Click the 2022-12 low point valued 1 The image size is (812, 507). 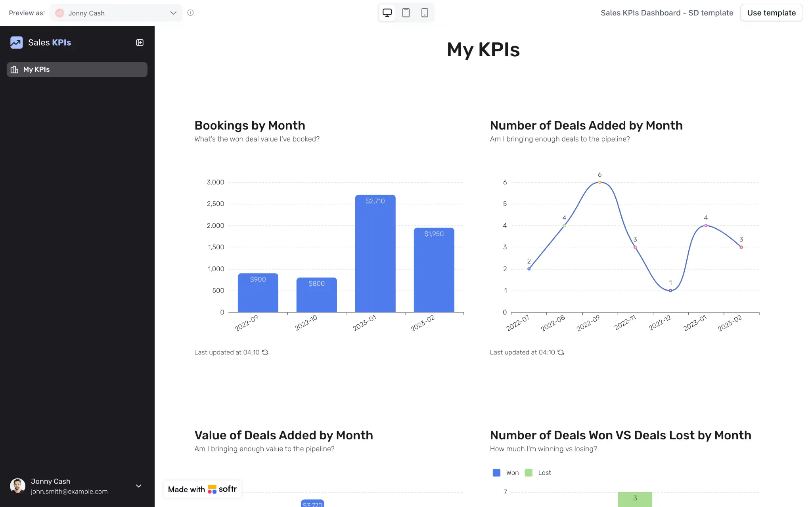(670, 291)
